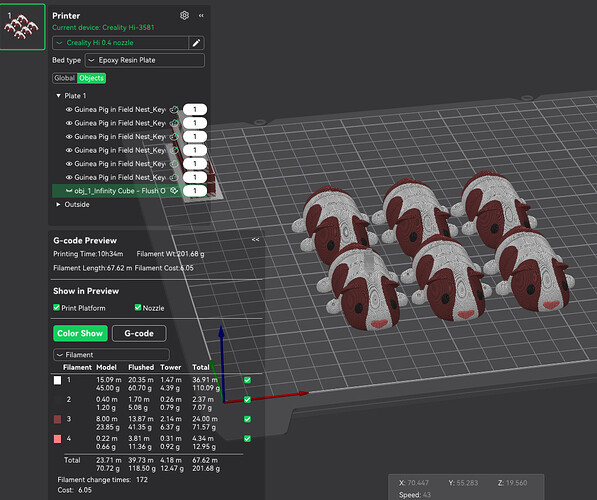597x500 pixels.
Task: Edit the Creality Hi 0.4 nozzle preset
Action: point(196,43)
